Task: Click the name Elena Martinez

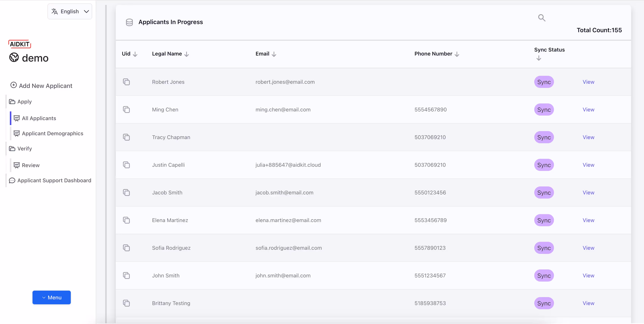Action: pos(170,220)
